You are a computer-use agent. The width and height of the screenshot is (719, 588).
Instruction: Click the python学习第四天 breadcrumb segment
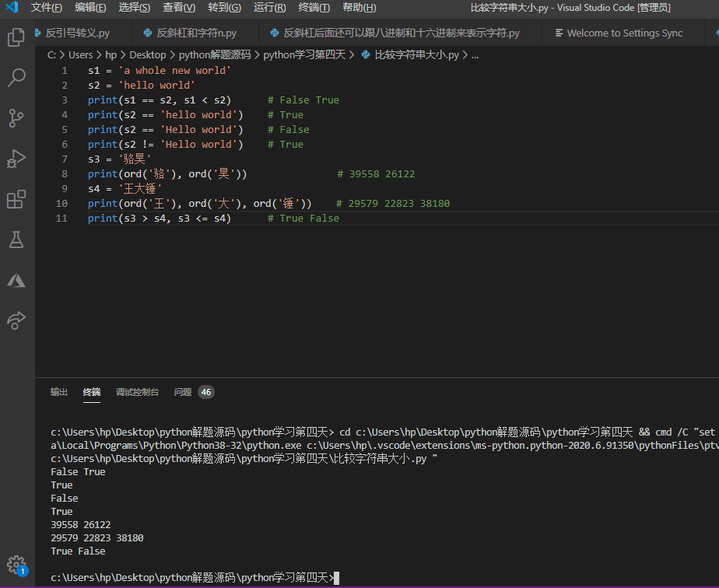click(x=304, y=55)
